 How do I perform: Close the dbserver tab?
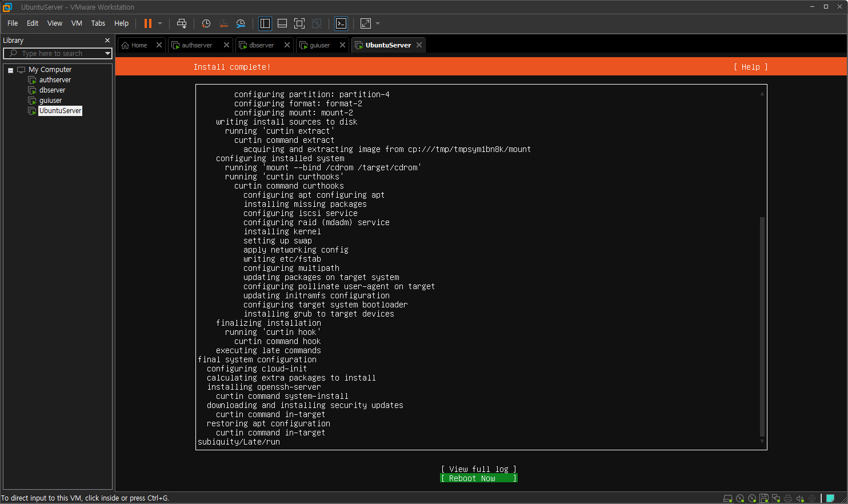[x=287, y=45]
